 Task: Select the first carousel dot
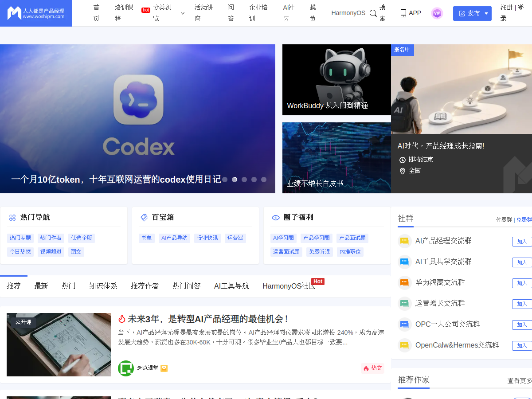click(225, 180)
